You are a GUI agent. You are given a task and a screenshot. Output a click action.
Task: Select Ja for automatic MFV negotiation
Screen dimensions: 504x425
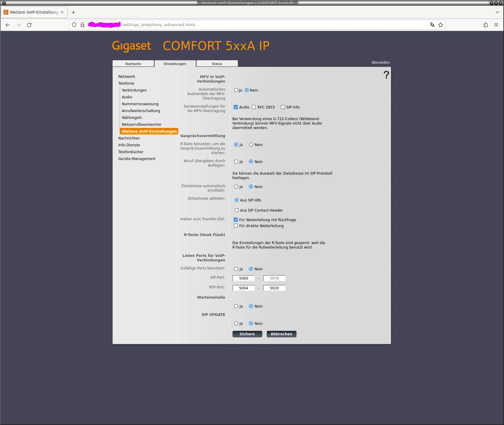pyautogui.click(x=236, y=90)
